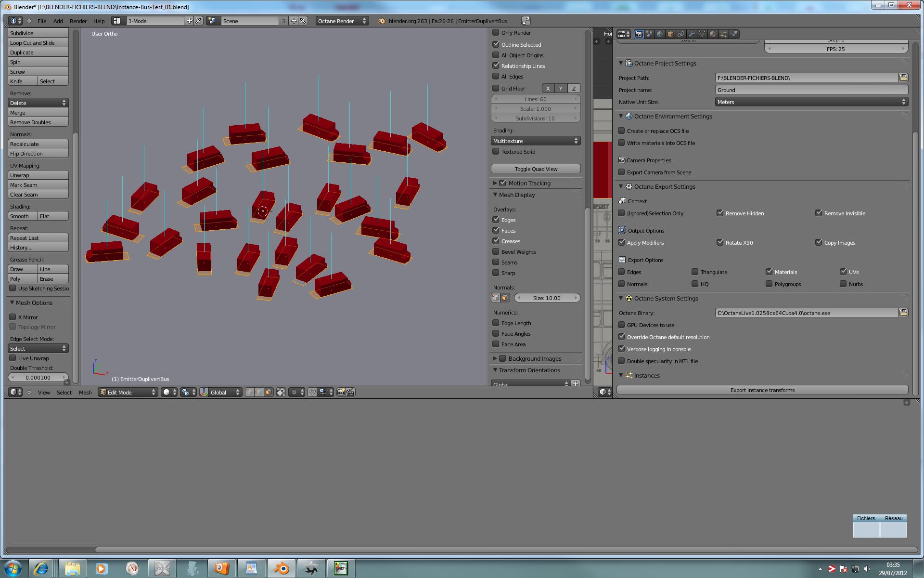Click the limit selection to visible icon
The height and width of the screenshot is (578, 924).
281,393
